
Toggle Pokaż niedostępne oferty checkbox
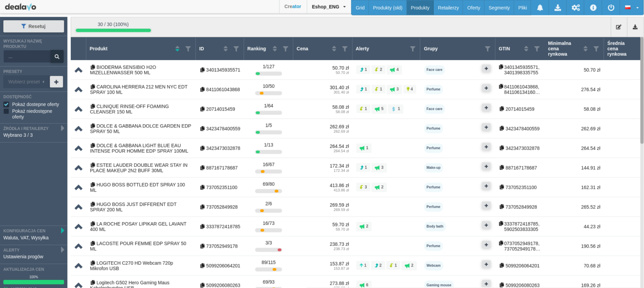pos(6,111)
